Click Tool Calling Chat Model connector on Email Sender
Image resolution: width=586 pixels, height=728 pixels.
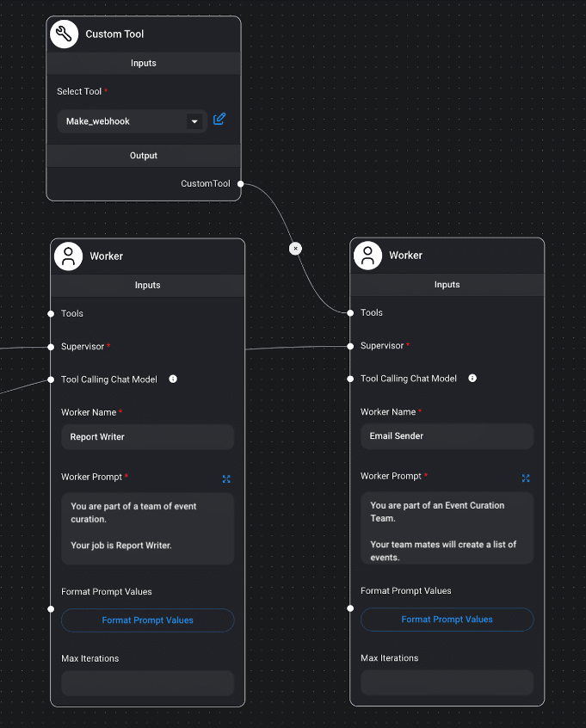click(350, 379)
